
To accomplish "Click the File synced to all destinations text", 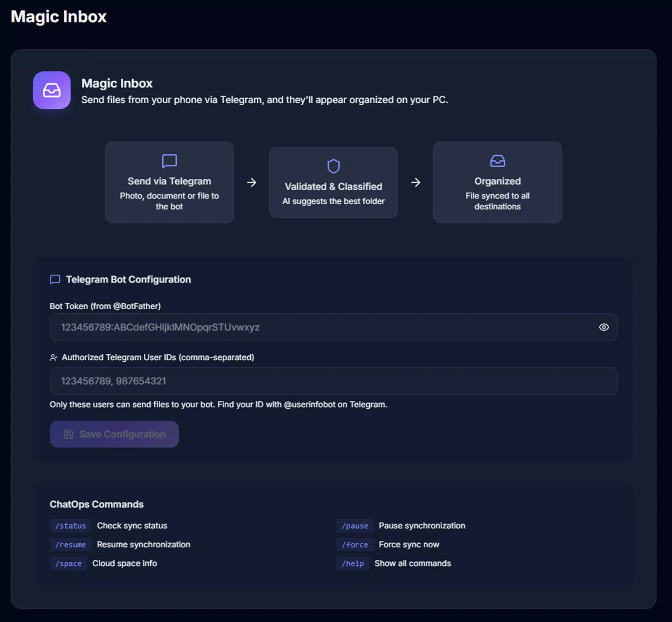I will 497,201.
